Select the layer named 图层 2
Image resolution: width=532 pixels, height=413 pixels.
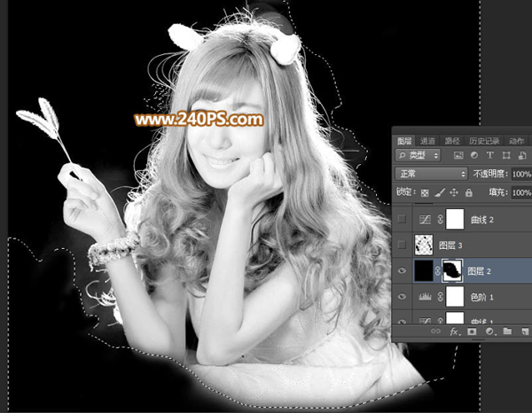(x=480, y=271)
